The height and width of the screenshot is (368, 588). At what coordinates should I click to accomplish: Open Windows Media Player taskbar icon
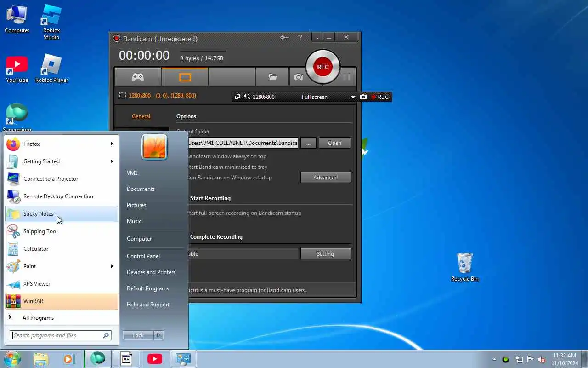click(x=69, y=359)
